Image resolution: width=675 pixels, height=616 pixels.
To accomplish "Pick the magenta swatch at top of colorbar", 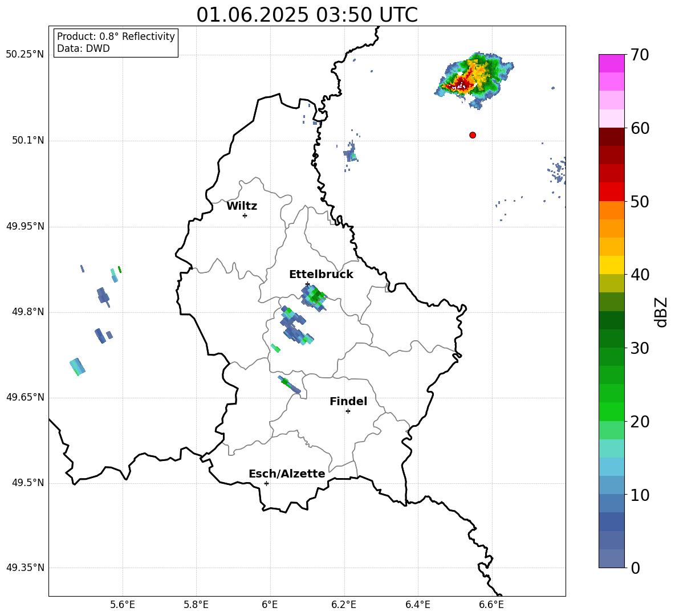I will (x=612, y=63).
